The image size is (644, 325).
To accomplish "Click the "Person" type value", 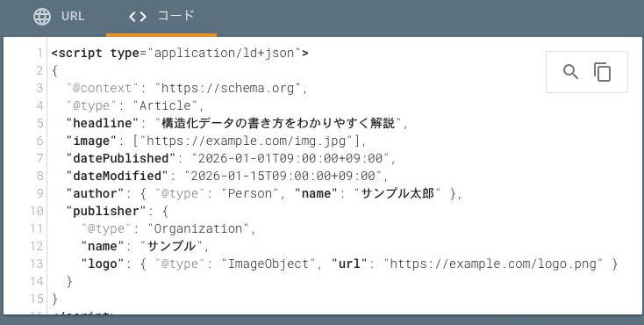I will (x=250, y=193).
